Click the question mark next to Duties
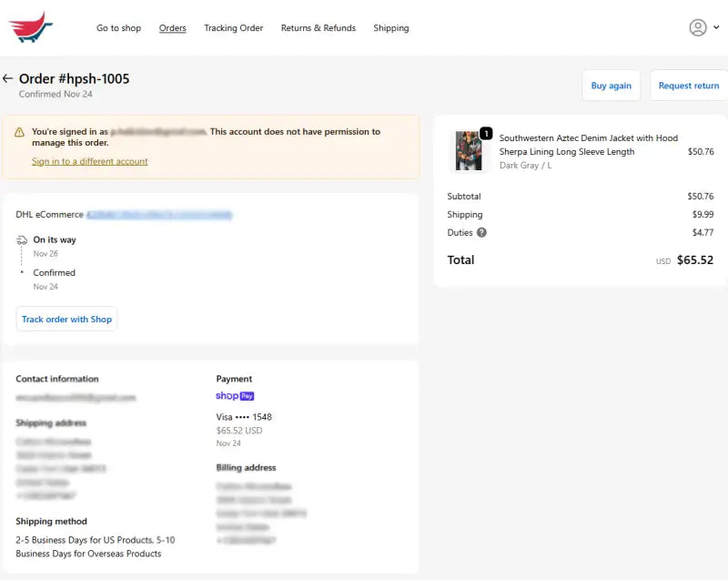This screenshot has height=580, width=728. click(483, 233)
